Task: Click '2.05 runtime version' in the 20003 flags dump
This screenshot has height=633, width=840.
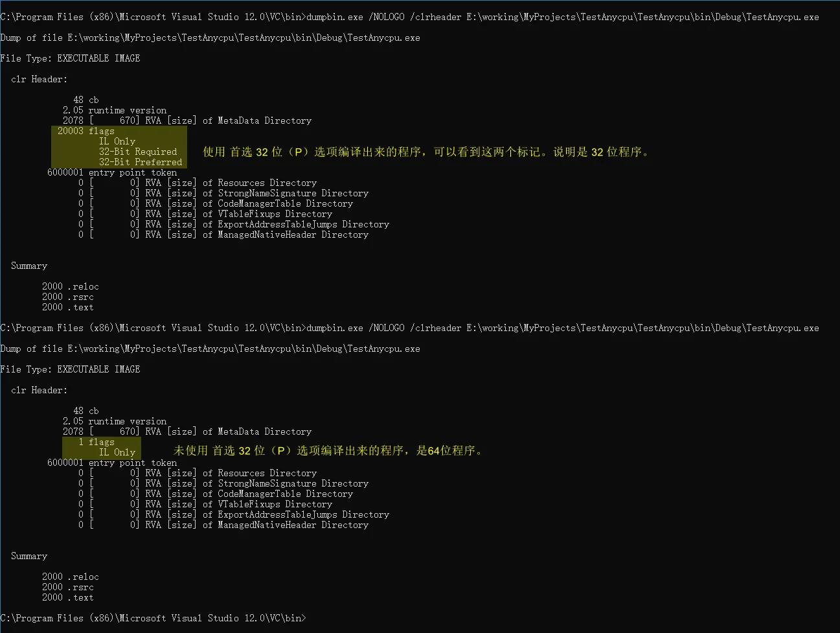Action: pyautogui.click(x=115, y=110)
